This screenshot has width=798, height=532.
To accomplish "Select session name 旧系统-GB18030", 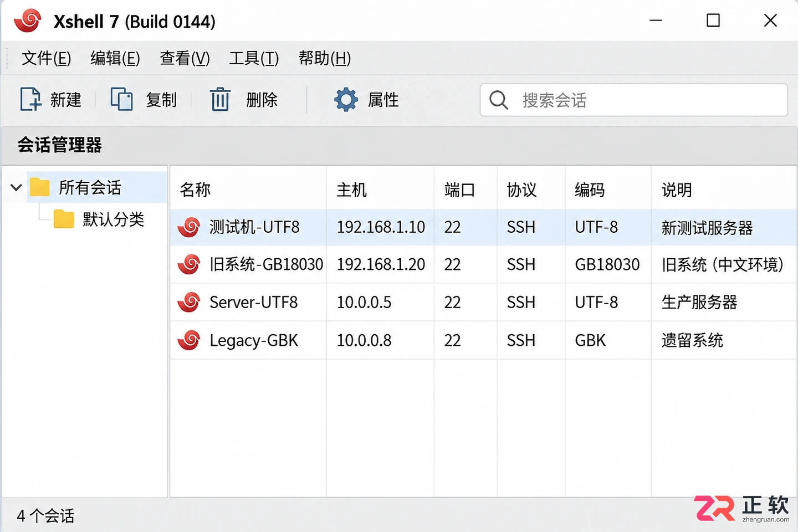I will click(x=267, y=264).
